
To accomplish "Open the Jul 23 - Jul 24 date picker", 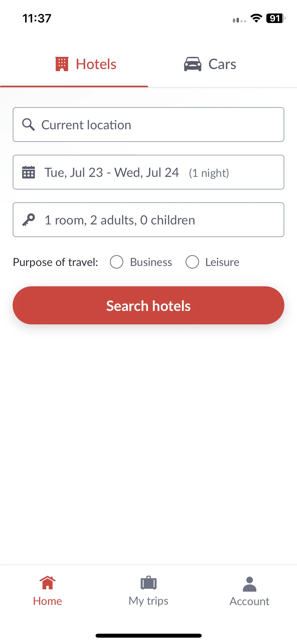I will coord(148,172).
